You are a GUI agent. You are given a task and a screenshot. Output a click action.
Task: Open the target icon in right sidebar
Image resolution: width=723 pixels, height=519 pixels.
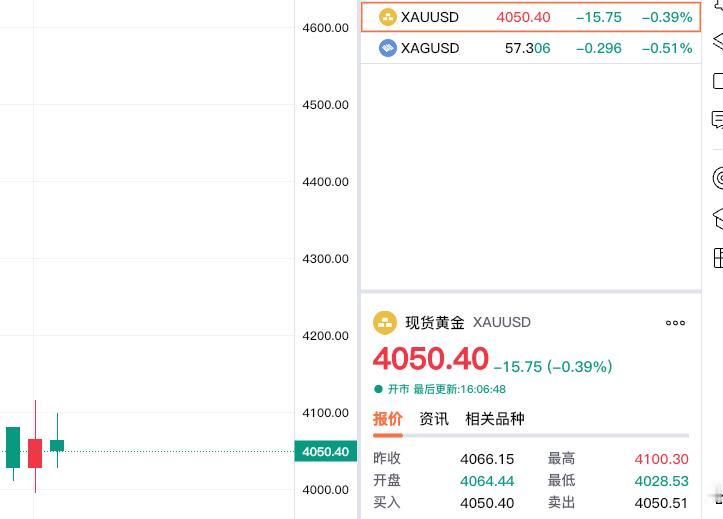(718, 178)
